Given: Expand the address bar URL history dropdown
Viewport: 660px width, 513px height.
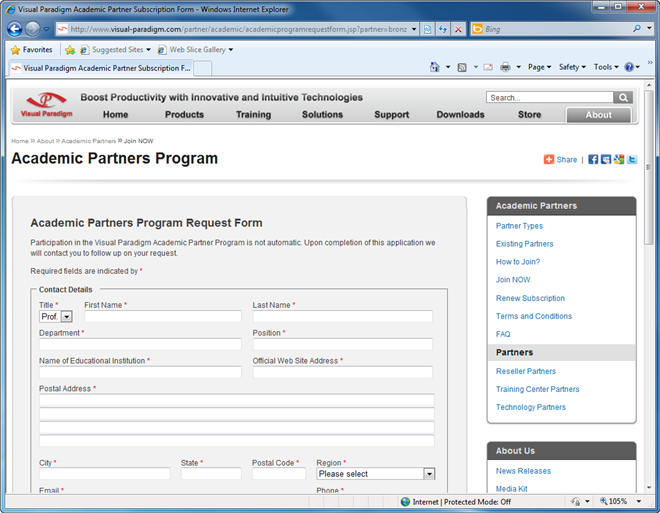Looking at the screenshot, I should click(414, 29).
